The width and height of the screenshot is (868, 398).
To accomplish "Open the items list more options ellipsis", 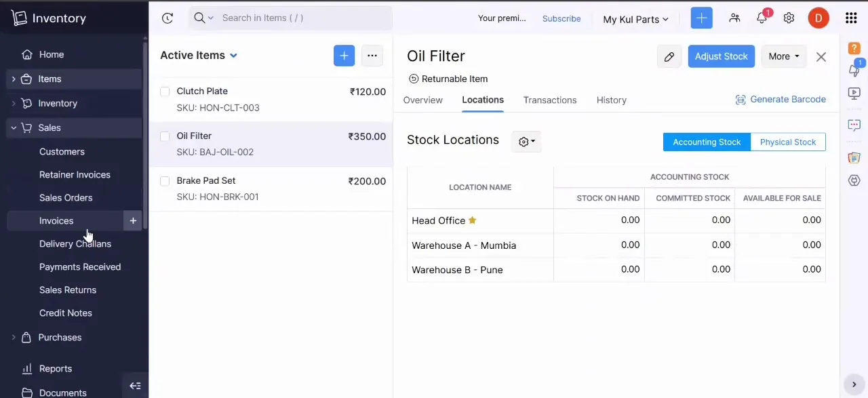I will tap(372, 56).
